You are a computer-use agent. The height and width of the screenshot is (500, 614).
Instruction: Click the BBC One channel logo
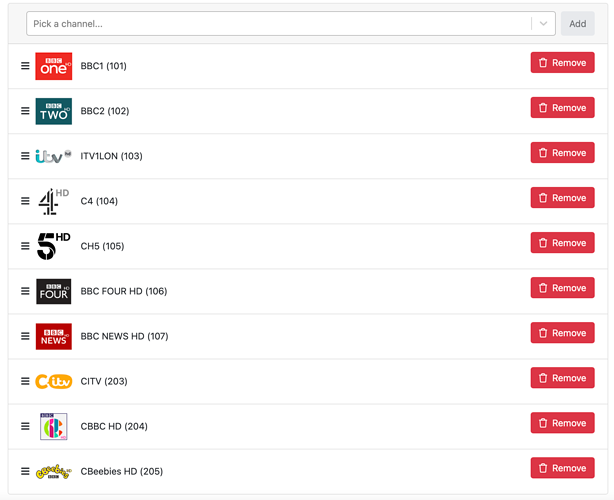pyautogui.click(x=53, y=66)
